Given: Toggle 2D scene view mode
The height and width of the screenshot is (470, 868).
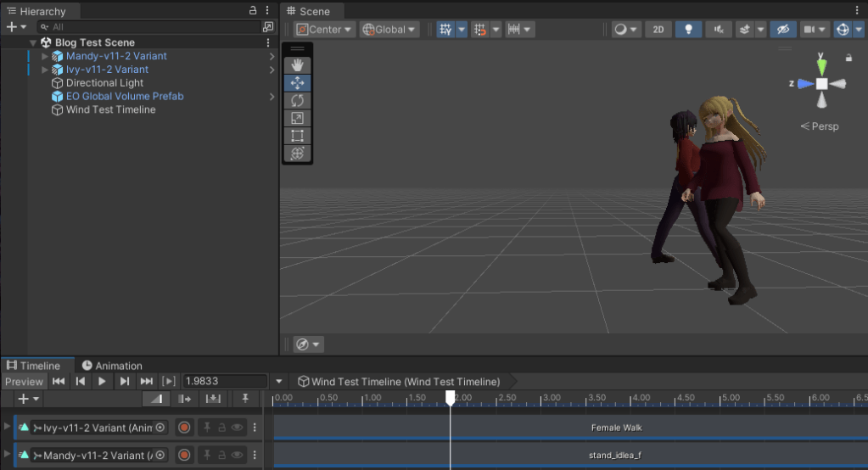Looking at the screenshot, I should click(658, 30).
